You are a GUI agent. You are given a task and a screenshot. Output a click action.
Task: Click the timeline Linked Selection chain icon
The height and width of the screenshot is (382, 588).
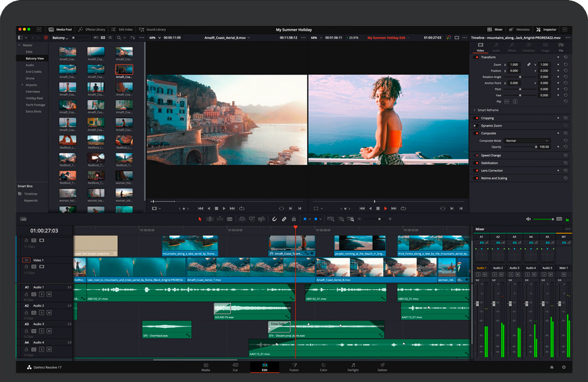pyautogui.click(x=284, y=219)
